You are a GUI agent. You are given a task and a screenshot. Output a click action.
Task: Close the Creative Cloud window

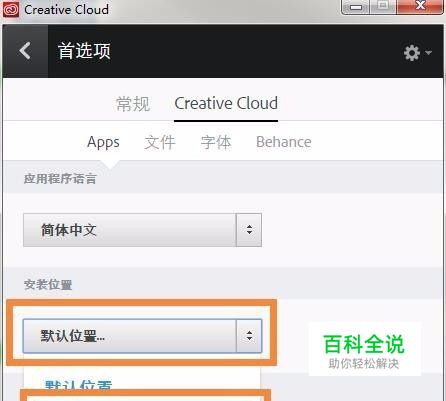point(420,6)
